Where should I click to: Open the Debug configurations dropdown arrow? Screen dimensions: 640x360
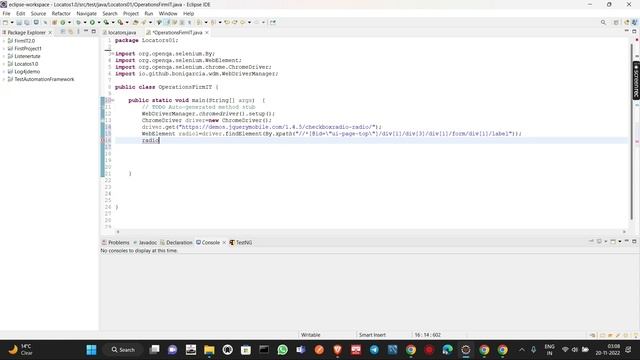[x=84, y=22]
